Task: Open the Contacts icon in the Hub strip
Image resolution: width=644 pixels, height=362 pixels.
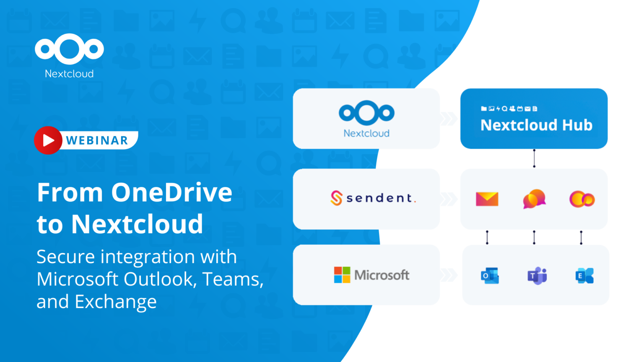Action: (x=512, y=109)
